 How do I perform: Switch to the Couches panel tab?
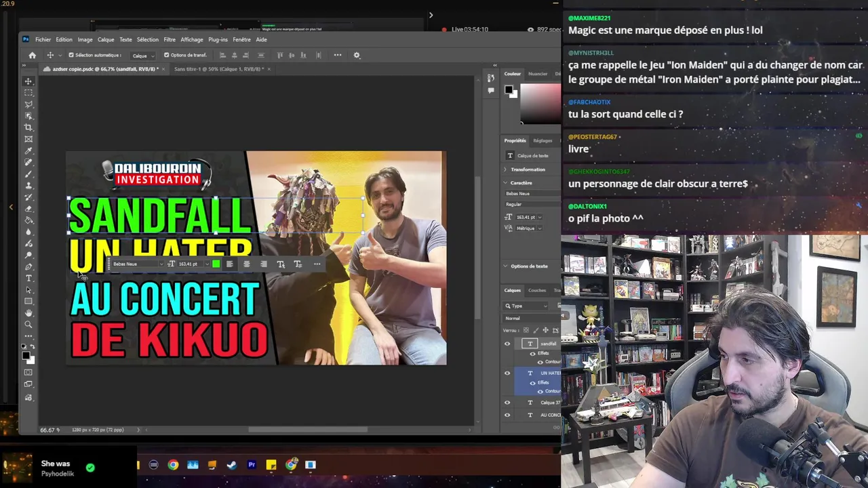click(537, 290)
